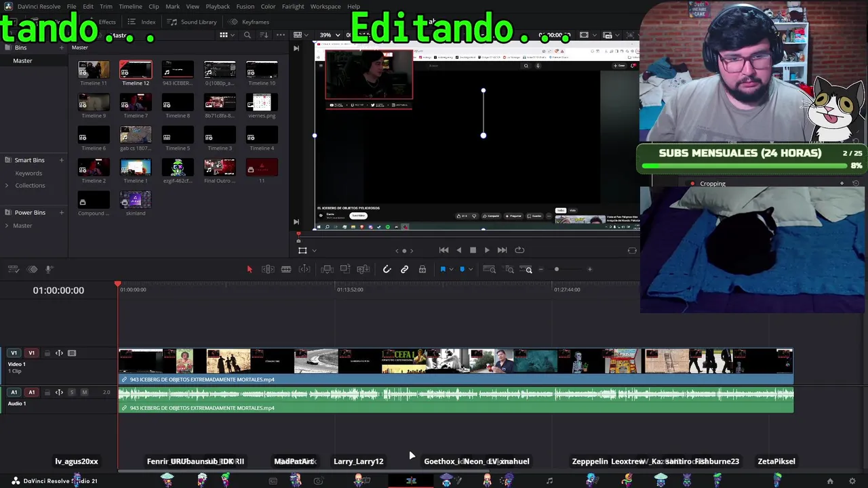The width and height of the screenshot is (868, 488).
Task: Add a Power Bin with plus icon
Action: tap(61, 213)
